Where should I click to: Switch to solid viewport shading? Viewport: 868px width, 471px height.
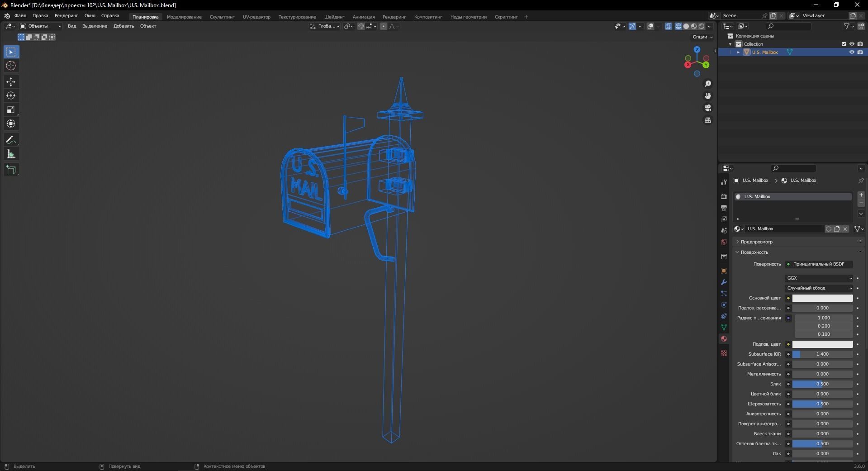pyautogui.click(x=686, y=26)
